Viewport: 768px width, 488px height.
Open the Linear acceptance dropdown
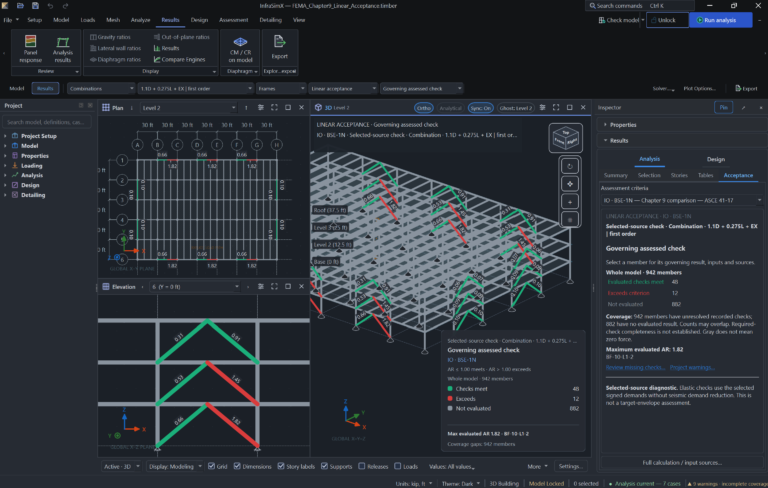click(x=343, y=89)
